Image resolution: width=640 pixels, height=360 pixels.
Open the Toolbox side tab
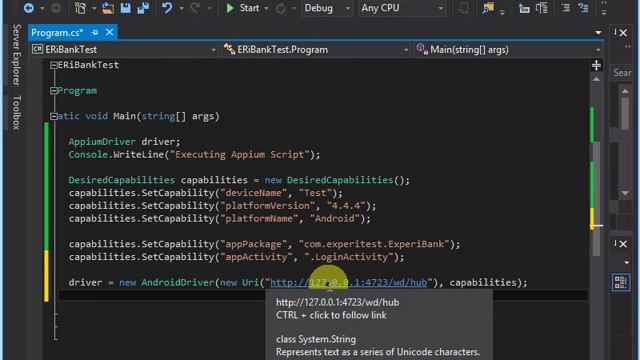coord(16,113)
